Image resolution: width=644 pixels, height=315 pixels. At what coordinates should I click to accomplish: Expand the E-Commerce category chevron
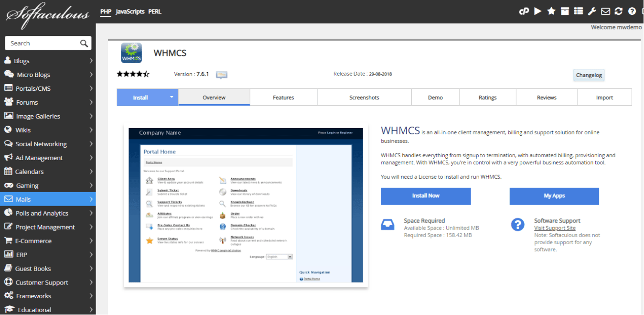(x=91, y=241)
